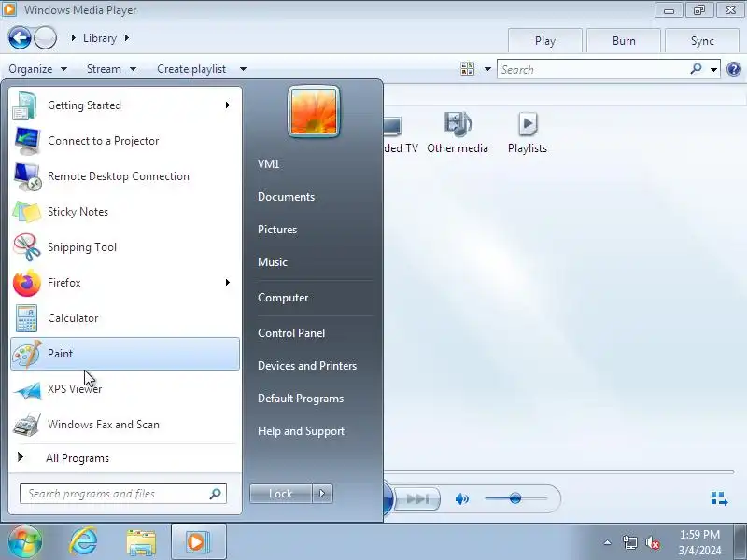Click Create playlist
The width and height of the screenshot is (747, 560).
(191, 69)
